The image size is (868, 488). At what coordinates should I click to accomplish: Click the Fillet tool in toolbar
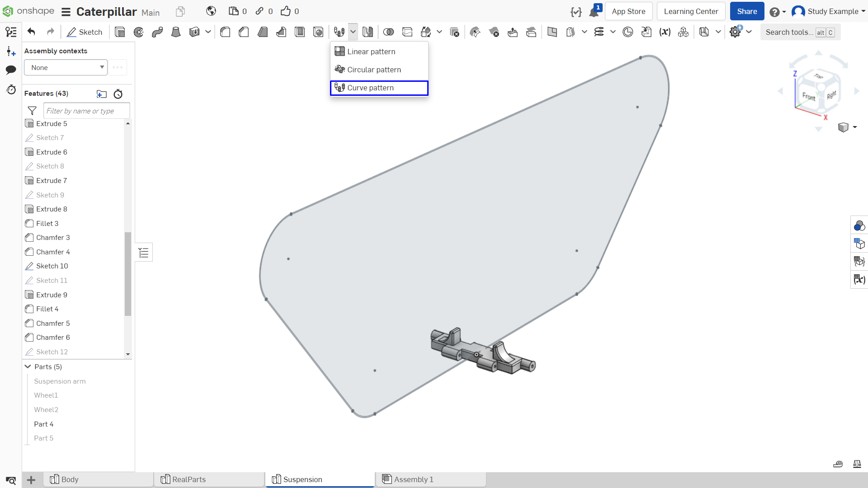225,32
